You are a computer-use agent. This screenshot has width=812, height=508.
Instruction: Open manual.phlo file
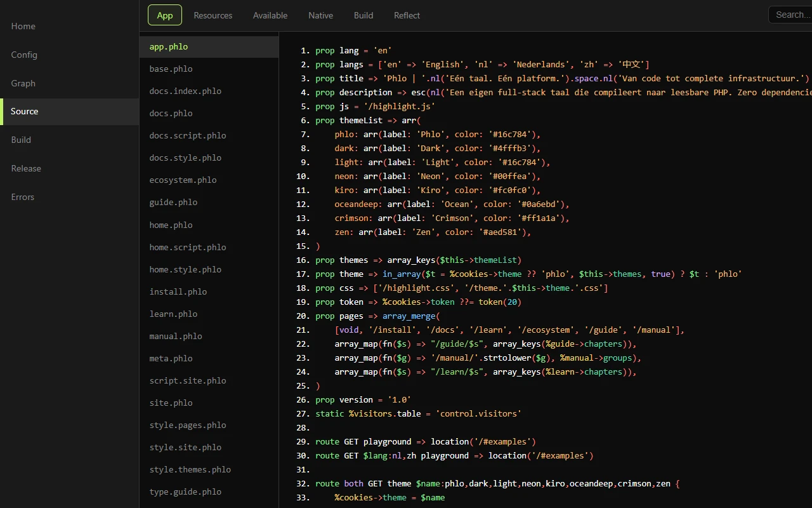(209, 337)
